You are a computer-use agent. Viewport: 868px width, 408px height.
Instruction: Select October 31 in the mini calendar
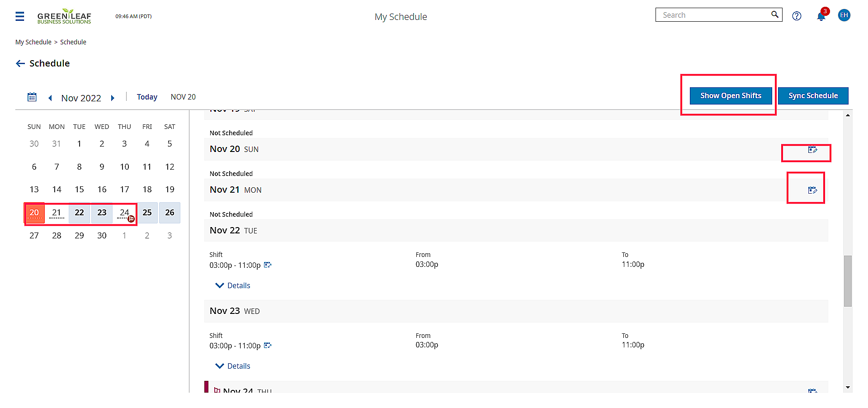click(57, 144)
